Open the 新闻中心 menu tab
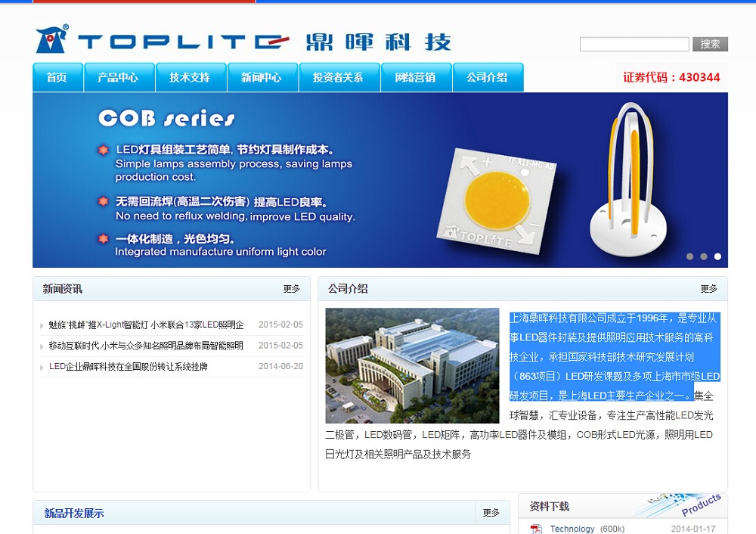 click(262, 77)
